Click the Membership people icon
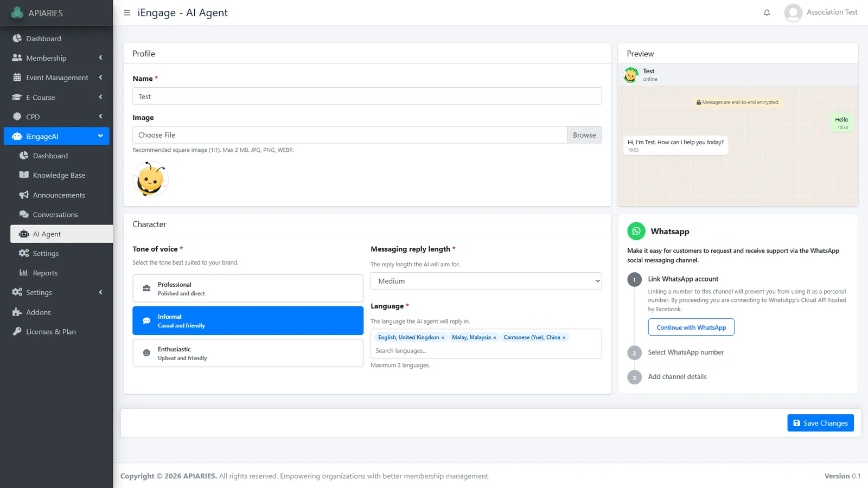 coord(17,58)
